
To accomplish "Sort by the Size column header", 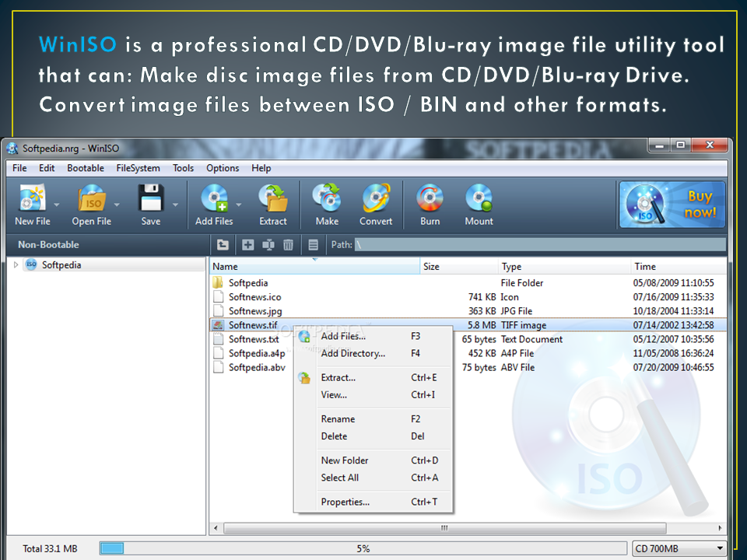I will pyautogui.click(x=459, y=267).
